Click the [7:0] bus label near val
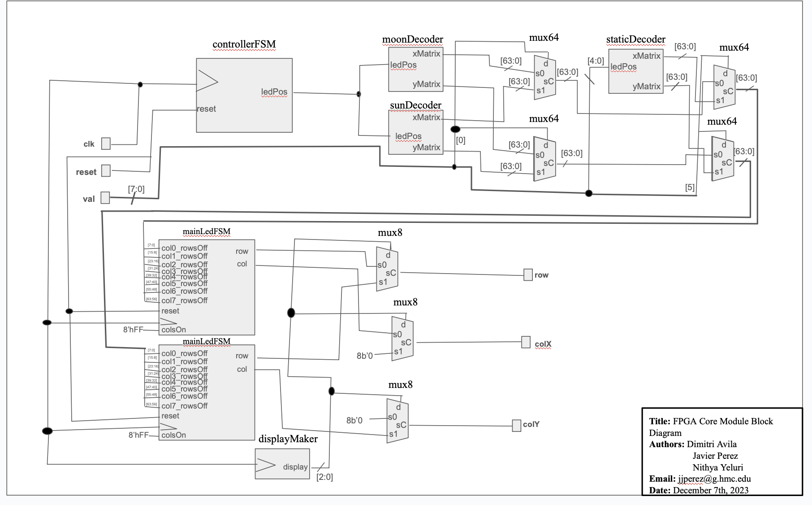The width and height of the screenshot is (812, 505). [x=136, y=189]
